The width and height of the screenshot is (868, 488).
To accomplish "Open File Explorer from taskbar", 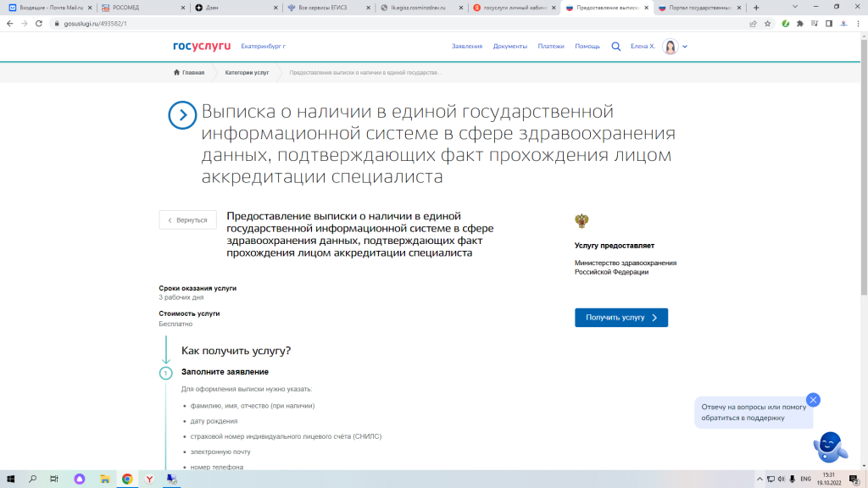I will click(103, 479).
